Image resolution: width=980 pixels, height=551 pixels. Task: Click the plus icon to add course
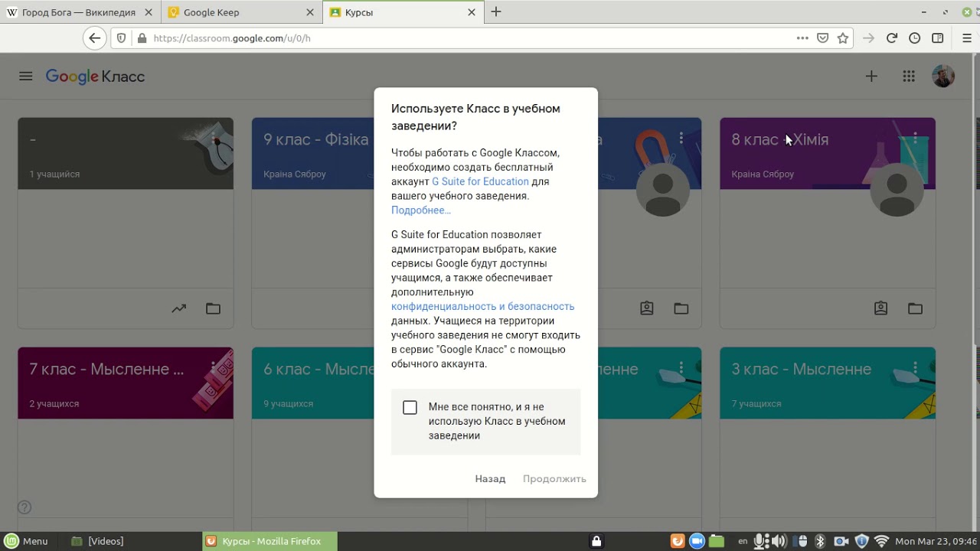point(871,77)
